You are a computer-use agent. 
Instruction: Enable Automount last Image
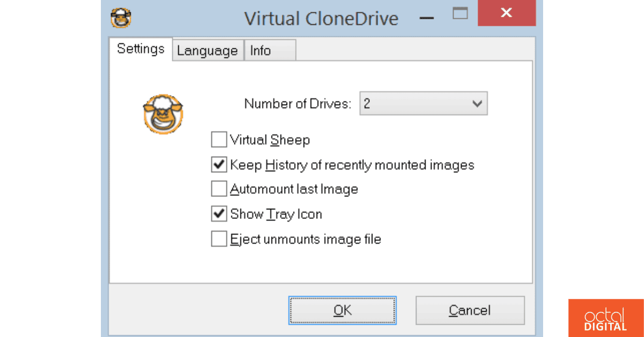pos(219,188)
